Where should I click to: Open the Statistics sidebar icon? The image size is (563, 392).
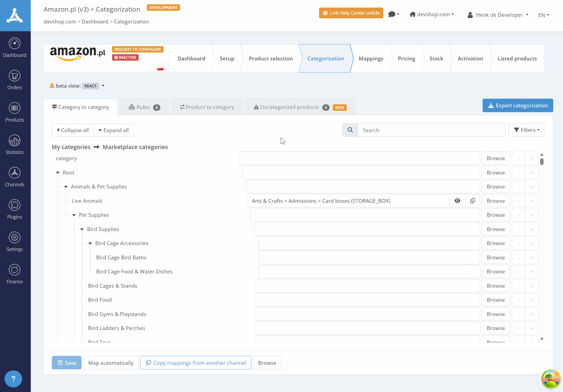15,140
